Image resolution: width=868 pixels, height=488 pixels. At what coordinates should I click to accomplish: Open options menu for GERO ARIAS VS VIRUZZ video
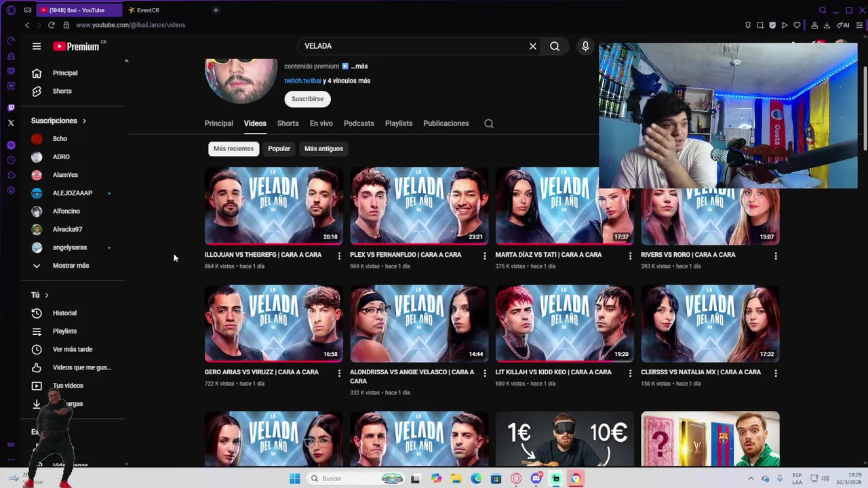tap(339, 373)
